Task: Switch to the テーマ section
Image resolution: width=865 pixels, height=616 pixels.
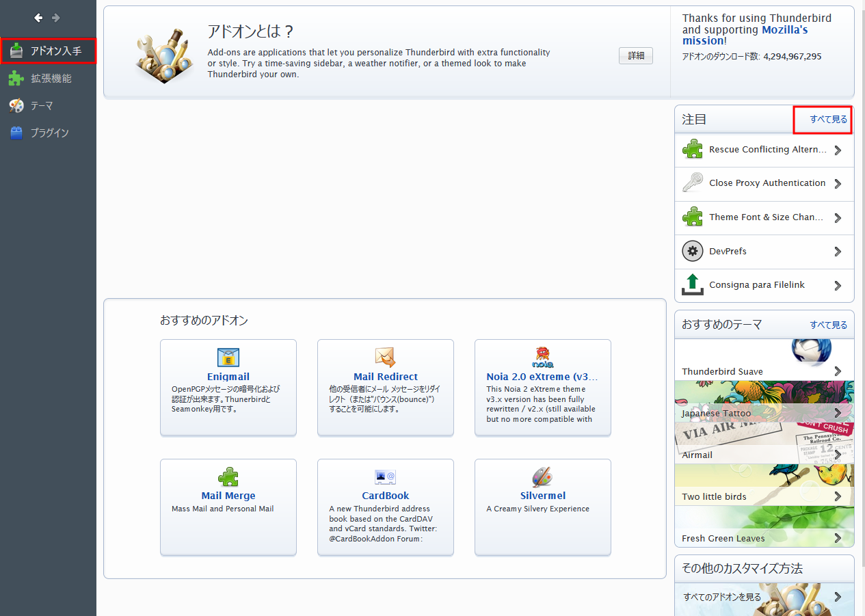Action: pos(48,106)
